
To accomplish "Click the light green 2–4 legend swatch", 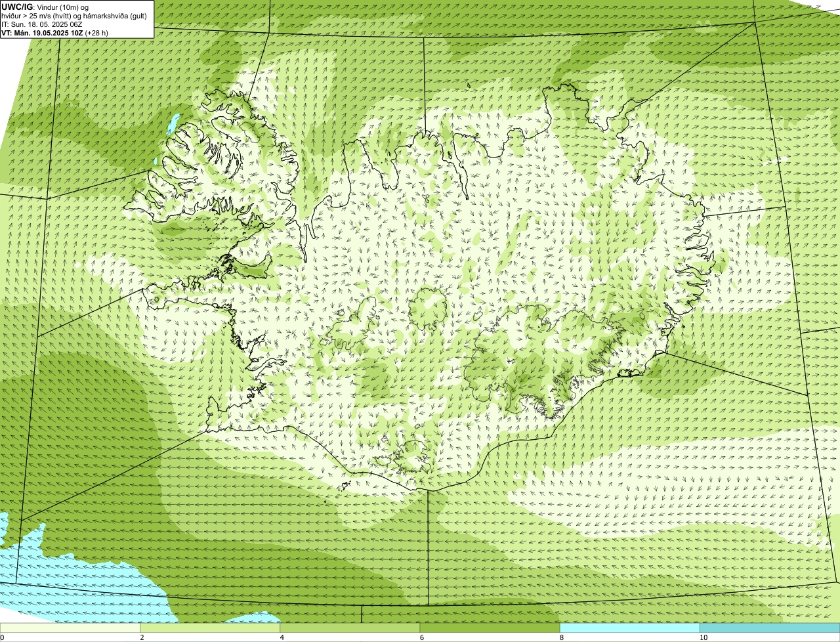I will click(210, 628).
